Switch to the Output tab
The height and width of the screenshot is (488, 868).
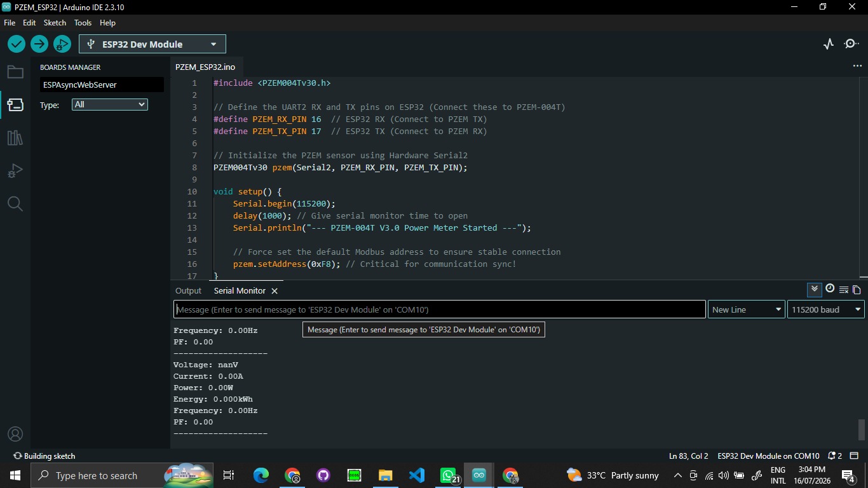point(188,290)
